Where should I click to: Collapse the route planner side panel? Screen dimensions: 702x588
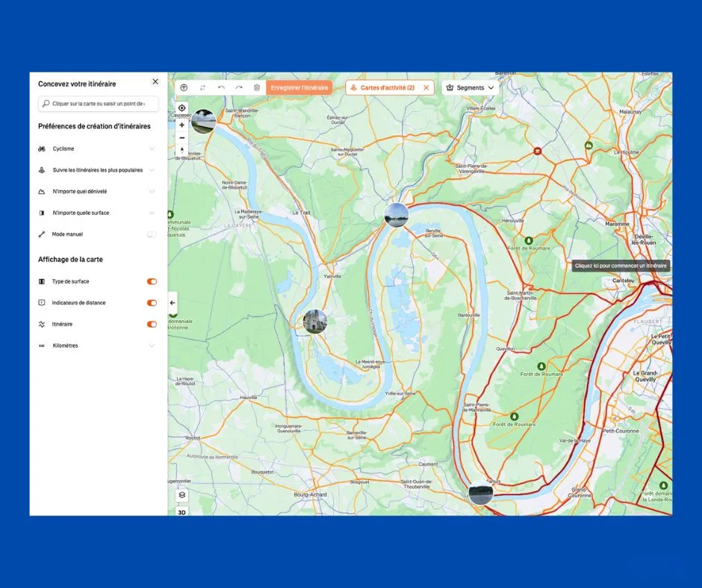click(172, 303)
